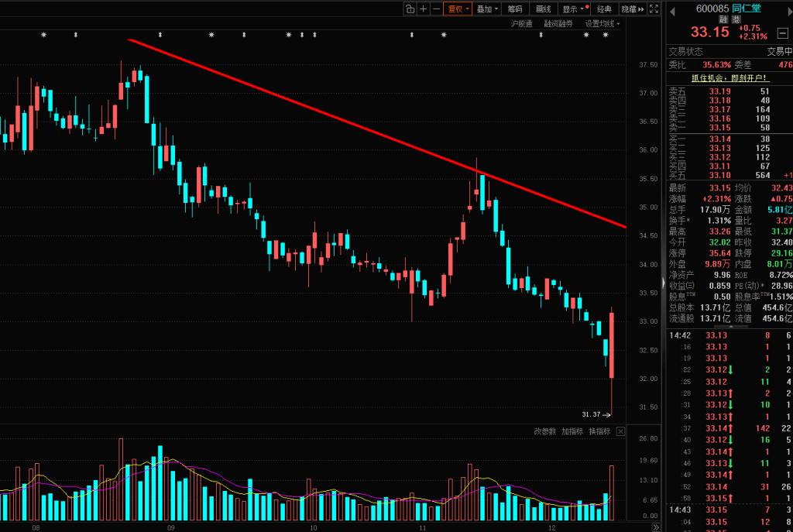Open the 筹码 chip distribution view

(514, 9)
